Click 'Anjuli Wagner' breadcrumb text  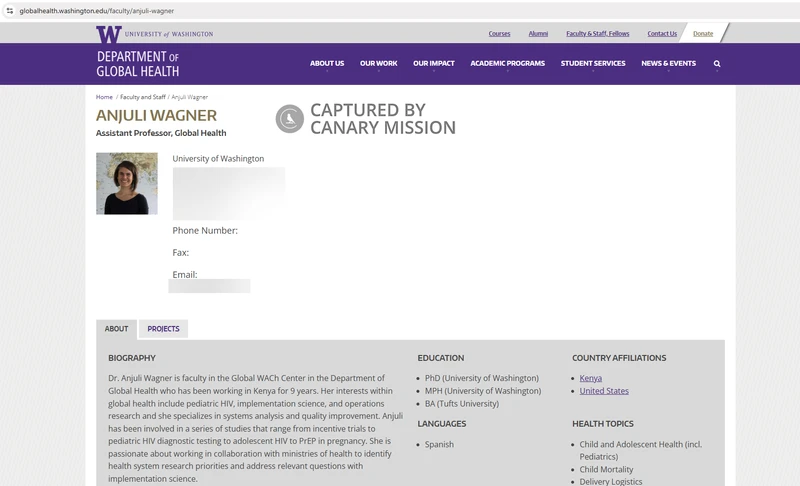click(190, 97)
